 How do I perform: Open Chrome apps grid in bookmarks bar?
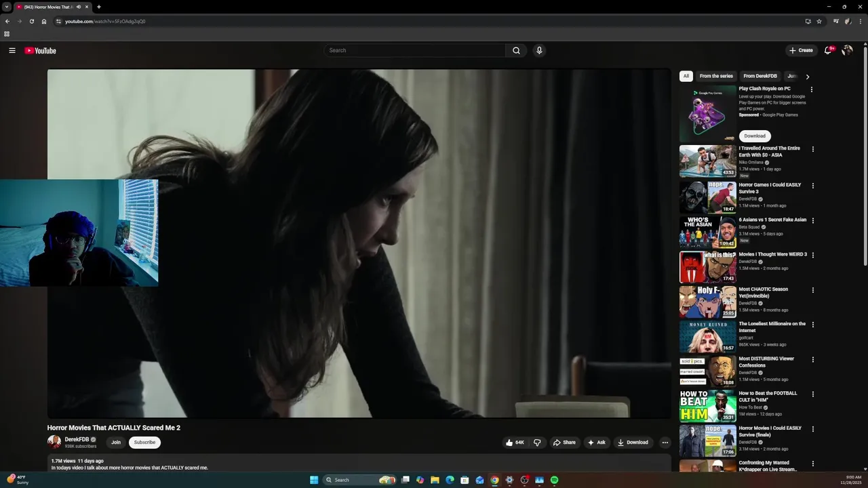click(7, 34)
